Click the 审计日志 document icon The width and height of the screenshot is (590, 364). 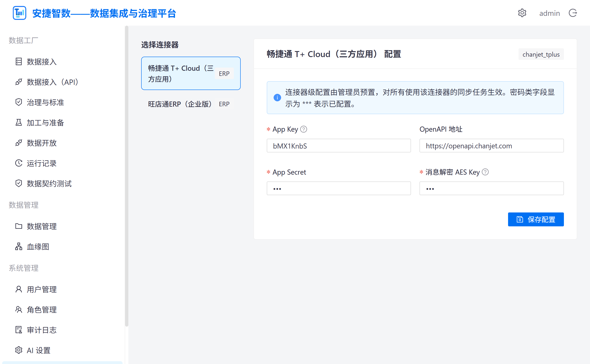coord(19,330)
